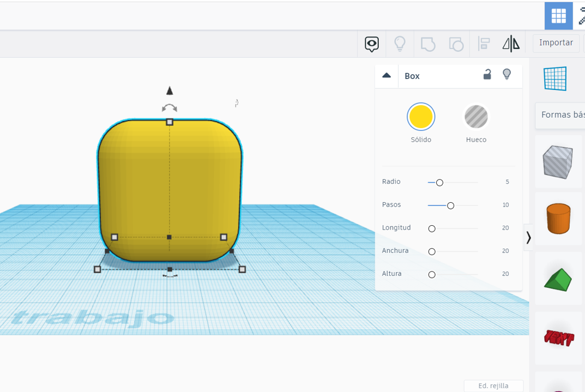
Task: Collapse the Box inspector panel
Action: [x=387, y=76]
